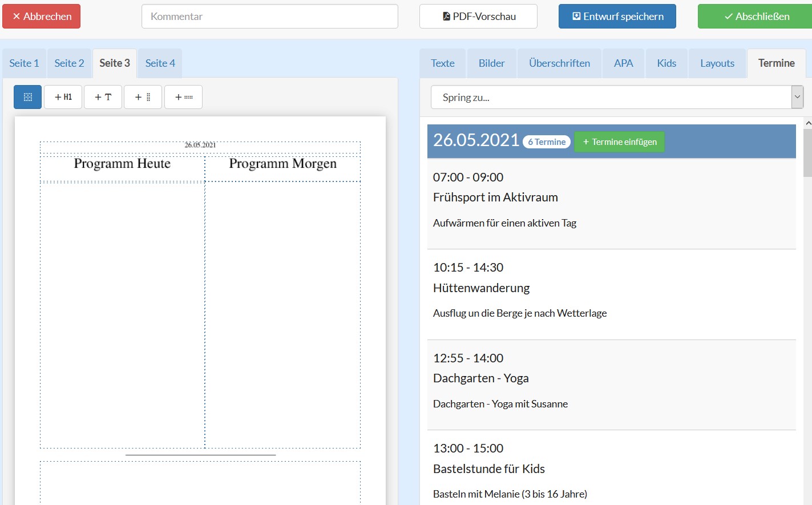812x505 pixels.
Task: Add an H1 heading block
Action: tap(63, 97)
